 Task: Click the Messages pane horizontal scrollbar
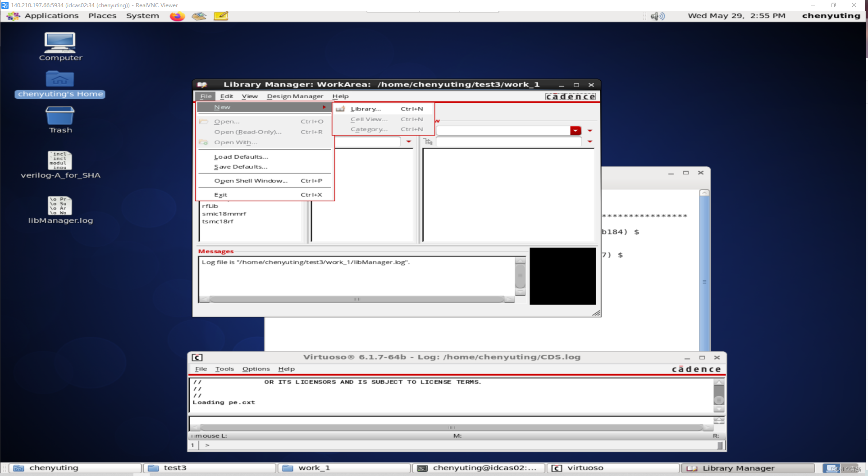[357, 299]
